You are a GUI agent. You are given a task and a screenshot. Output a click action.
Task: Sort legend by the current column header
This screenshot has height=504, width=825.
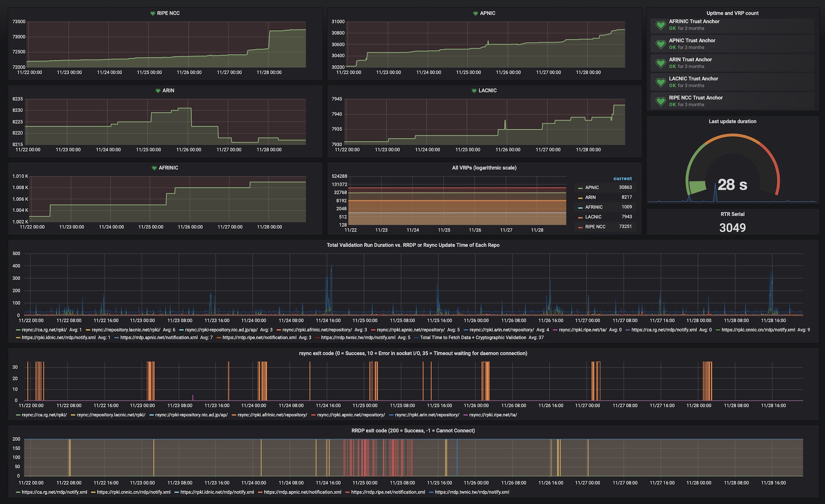click(622, 179)
